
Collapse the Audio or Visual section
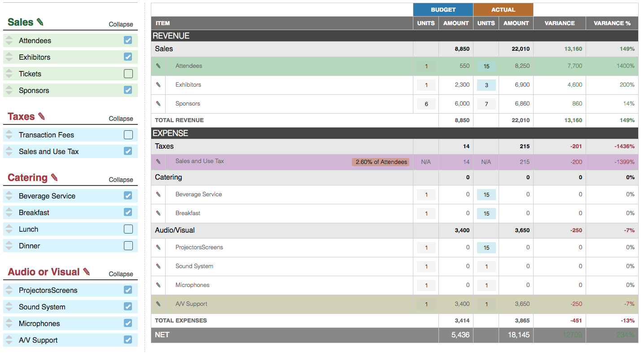point(121,274)
